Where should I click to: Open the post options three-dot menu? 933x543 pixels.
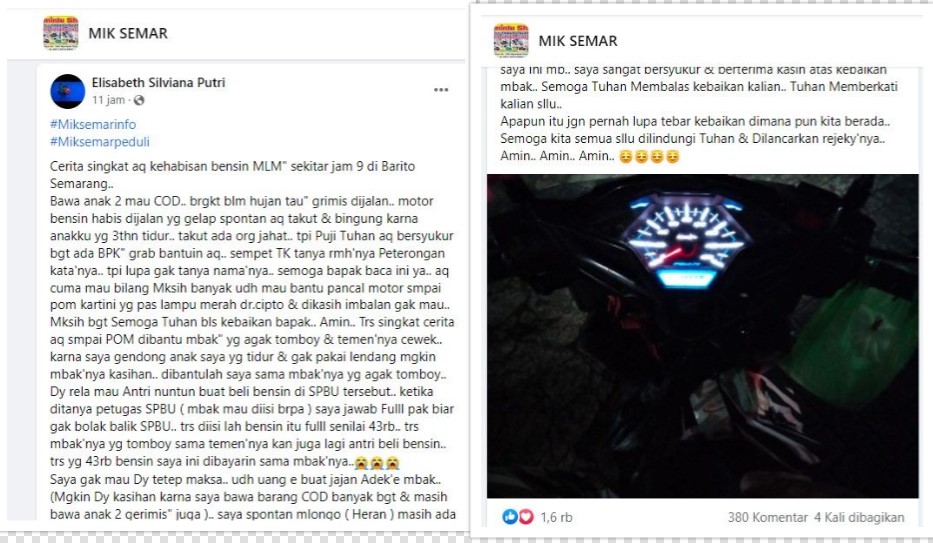pyautogui.click(x=440, y=90)
